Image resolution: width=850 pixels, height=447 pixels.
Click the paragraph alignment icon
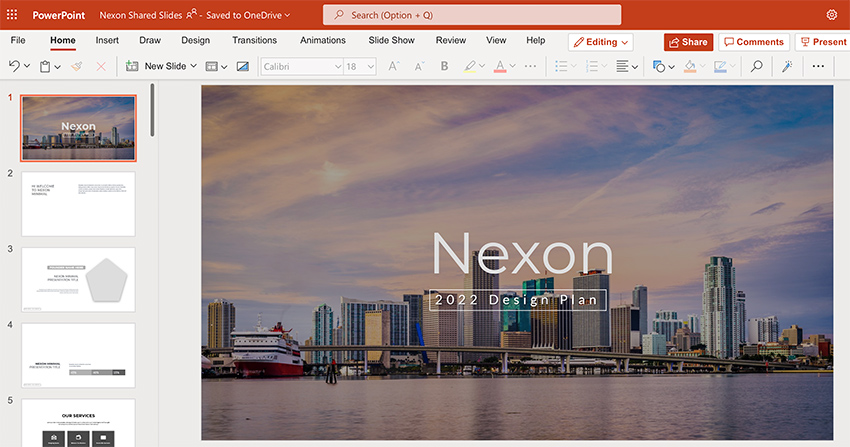pyautogui.click(x=622, y=66)
